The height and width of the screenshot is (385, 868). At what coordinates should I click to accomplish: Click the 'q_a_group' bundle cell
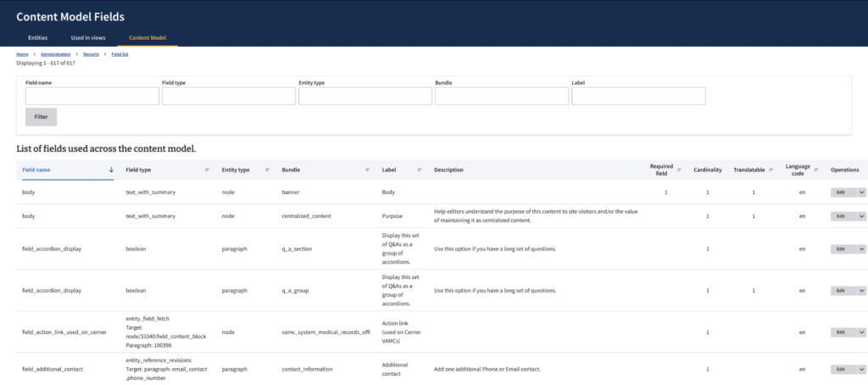(295, 291)
